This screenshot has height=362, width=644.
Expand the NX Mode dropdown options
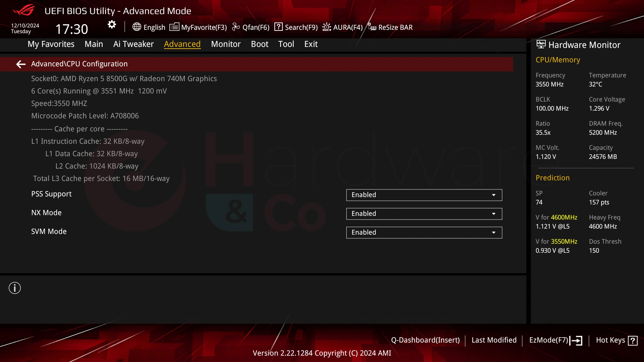[x=494, y=214]
